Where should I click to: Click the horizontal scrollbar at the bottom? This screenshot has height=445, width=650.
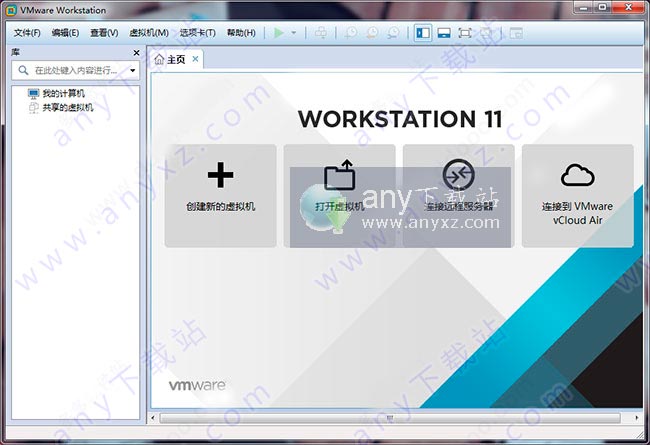(x=390, y=416)
